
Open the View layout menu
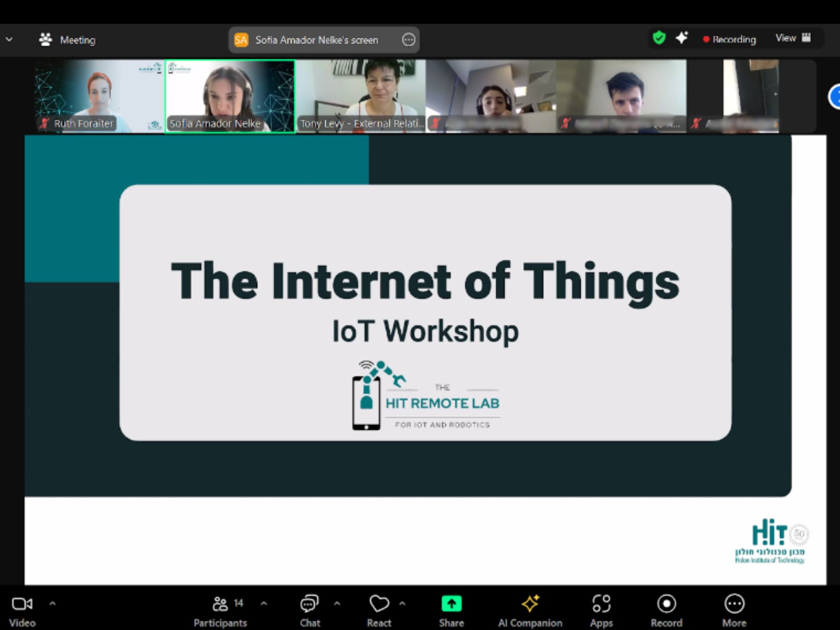pyautogui.click(x=793, y=38)
